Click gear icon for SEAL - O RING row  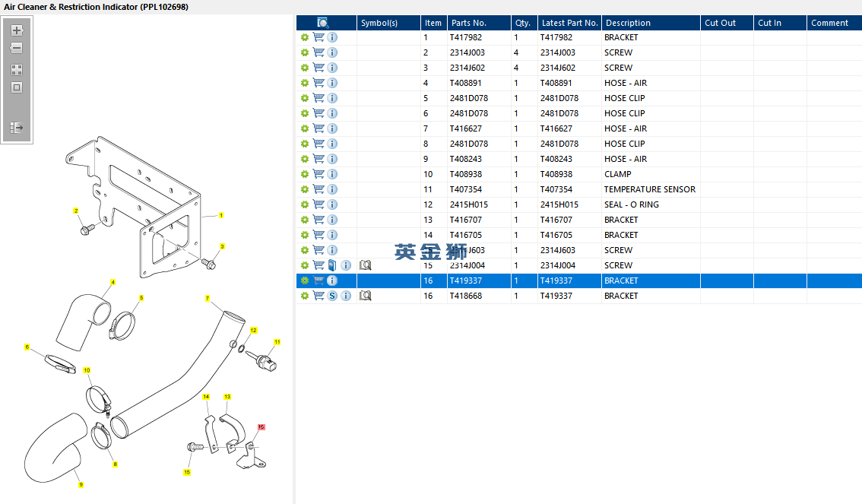tap(305, 204)
